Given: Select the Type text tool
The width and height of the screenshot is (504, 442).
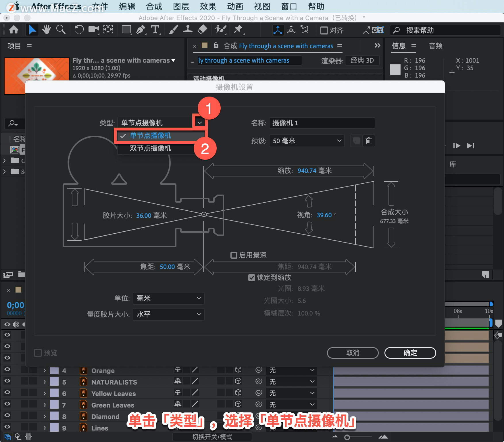Looking at the screenshot, I should pyautogui.click(x=155, y=30).
